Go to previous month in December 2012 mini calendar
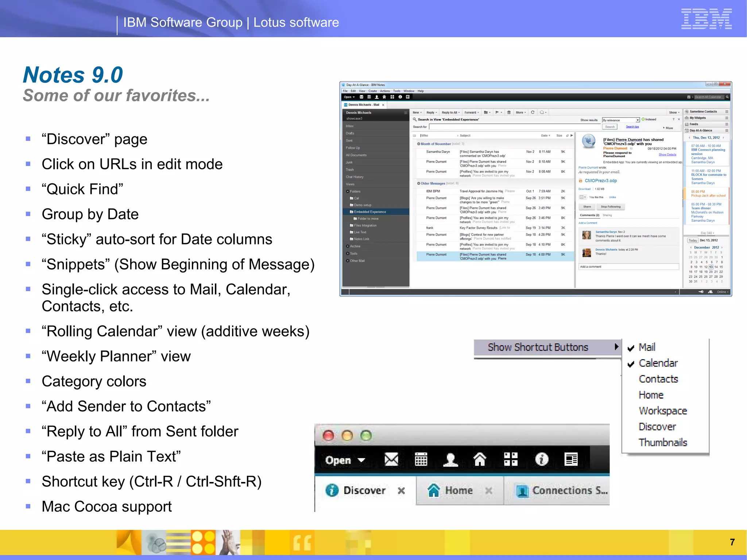 coord(691,247)
